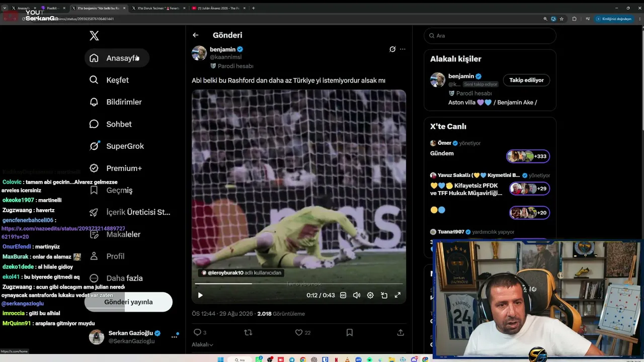Play the video in the post

pos(200,295)
